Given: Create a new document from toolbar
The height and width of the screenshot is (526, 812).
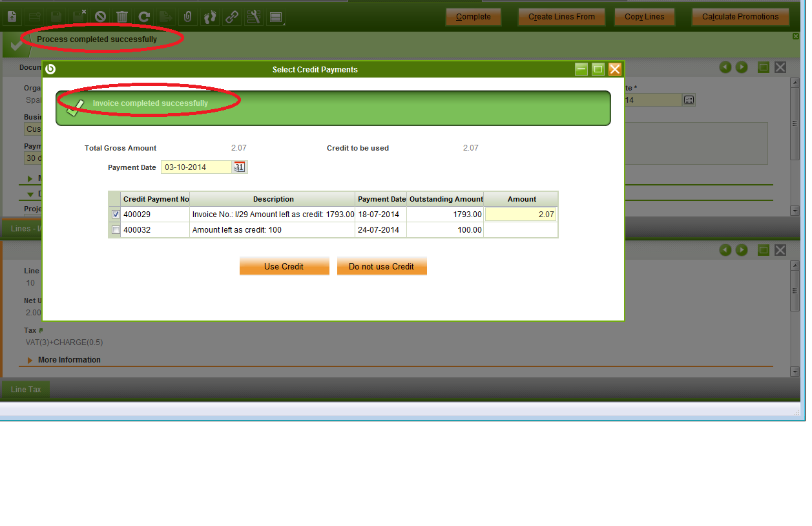Looking at the screenshot, I should point(12,17).
